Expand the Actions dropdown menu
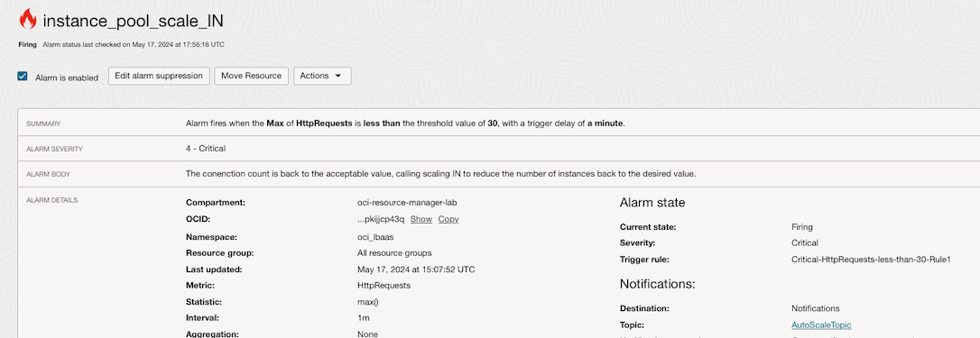Screen dimensions: 980x338 point(322,76)
